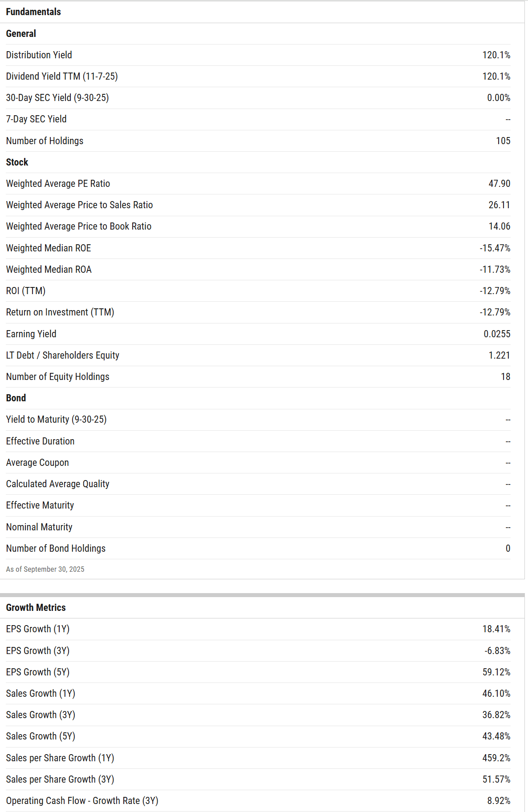Click the Effective Duration label
The height and width of the screenshot is (812, 528).
coord(40,441)
